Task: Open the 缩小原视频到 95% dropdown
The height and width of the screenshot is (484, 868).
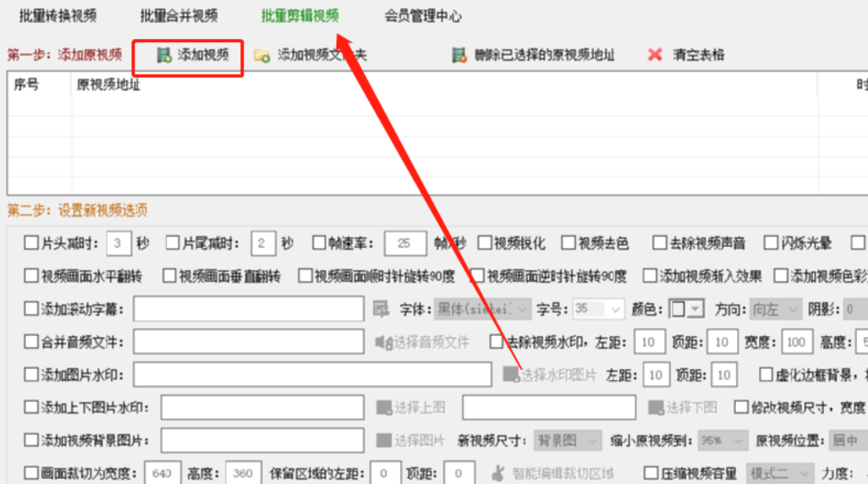Action: pyautogui.click(x=723, y=440)
